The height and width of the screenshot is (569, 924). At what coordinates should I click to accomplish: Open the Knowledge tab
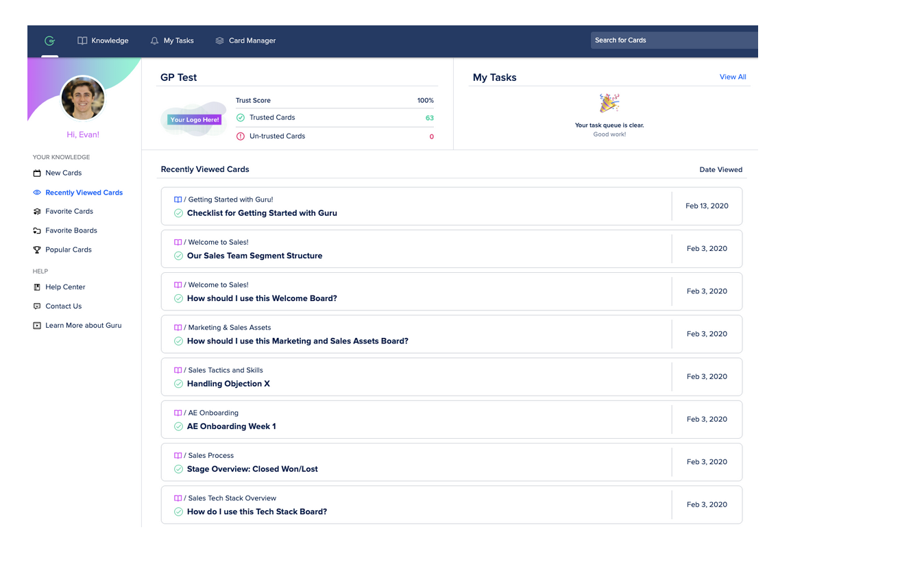(x=103, y=41)
